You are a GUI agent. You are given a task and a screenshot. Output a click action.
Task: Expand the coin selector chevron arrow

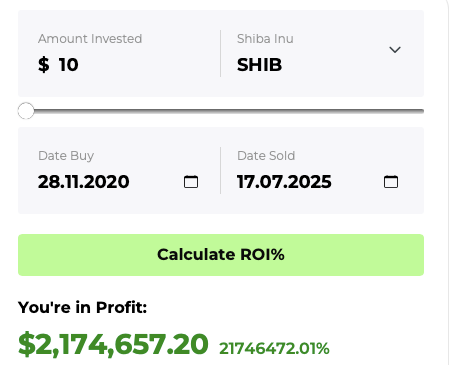(x=395, y=50)
